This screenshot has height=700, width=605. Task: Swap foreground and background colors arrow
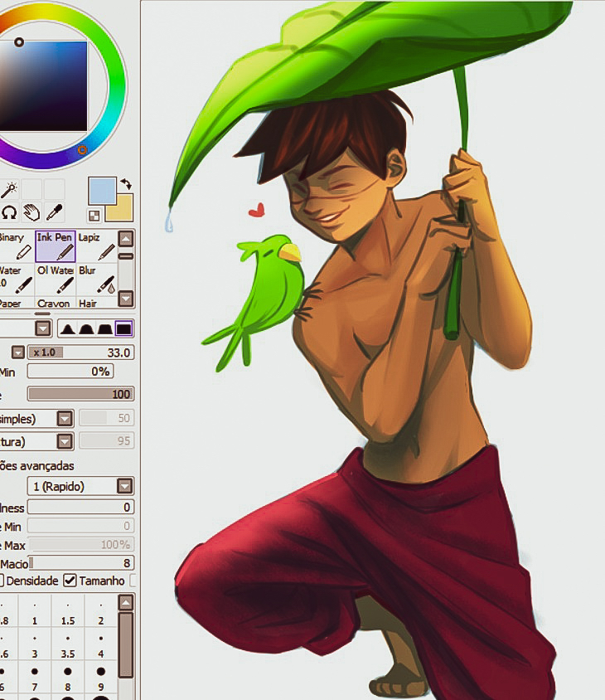pyautogui.click(x=126, y=184)
